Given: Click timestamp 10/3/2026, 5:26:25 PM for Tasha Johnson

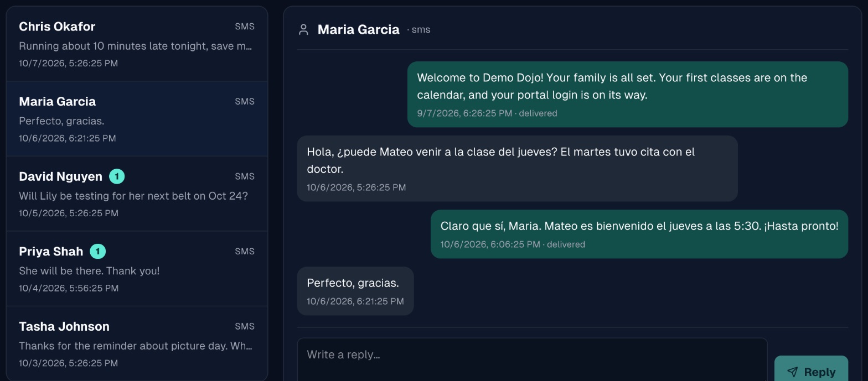Looking at the screenshot, I should [x=68, y=363].
